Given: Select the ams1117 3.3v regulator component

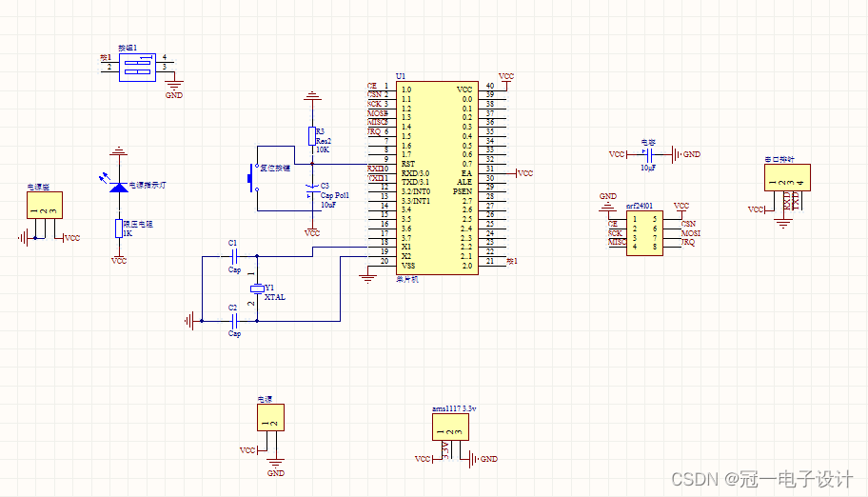Looking at the screenshot, I should (450, 427).
